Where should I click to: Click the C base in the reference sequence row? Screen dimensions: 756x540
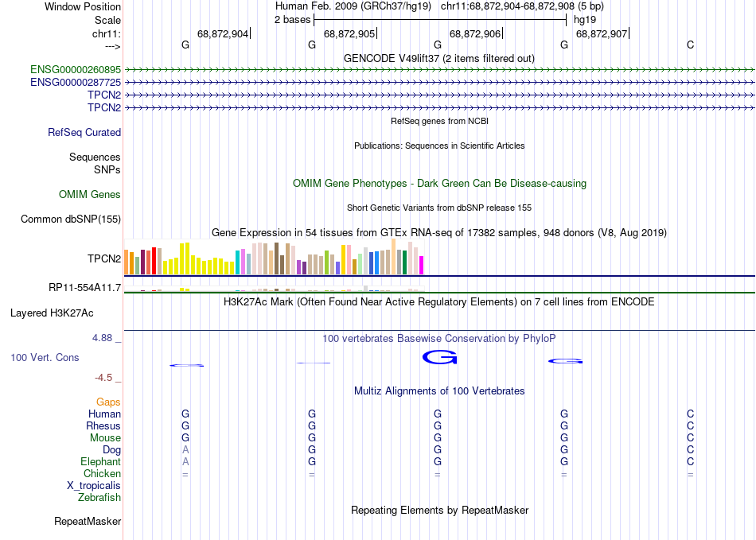691,45
